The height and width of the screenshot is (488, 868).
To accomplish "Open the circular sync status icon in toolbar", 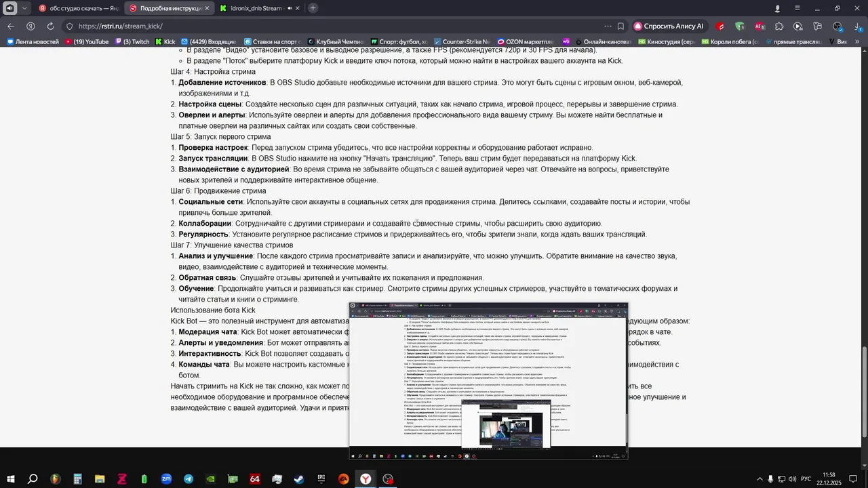I will 838,26.
